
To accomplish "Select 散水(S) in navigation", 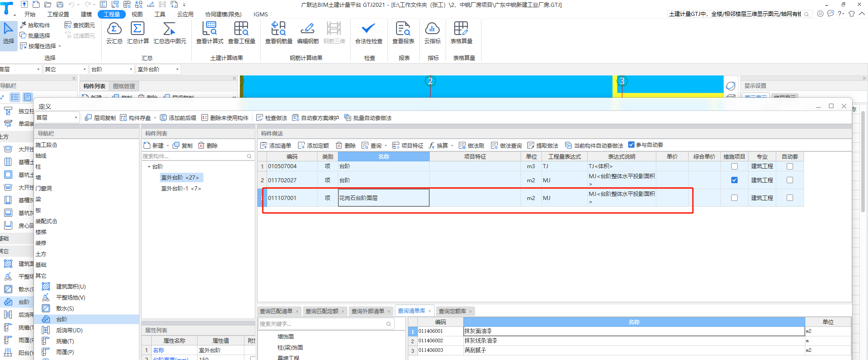I will [x=65, y=308].
